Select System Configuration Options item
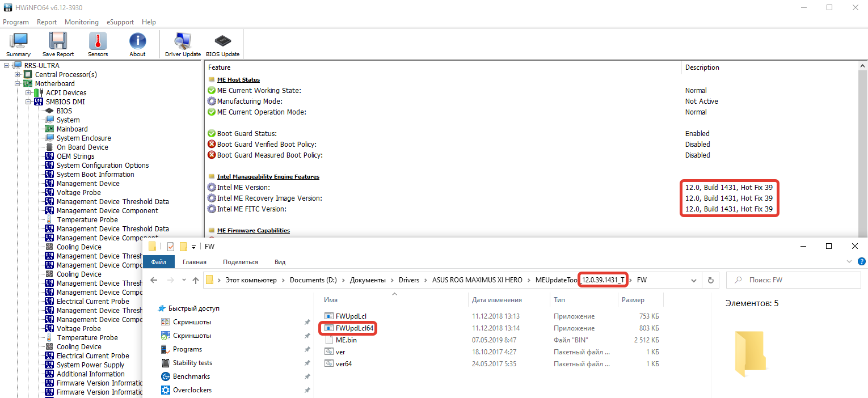868x398 pixels. pyautogui.click(x=103, y=166)
